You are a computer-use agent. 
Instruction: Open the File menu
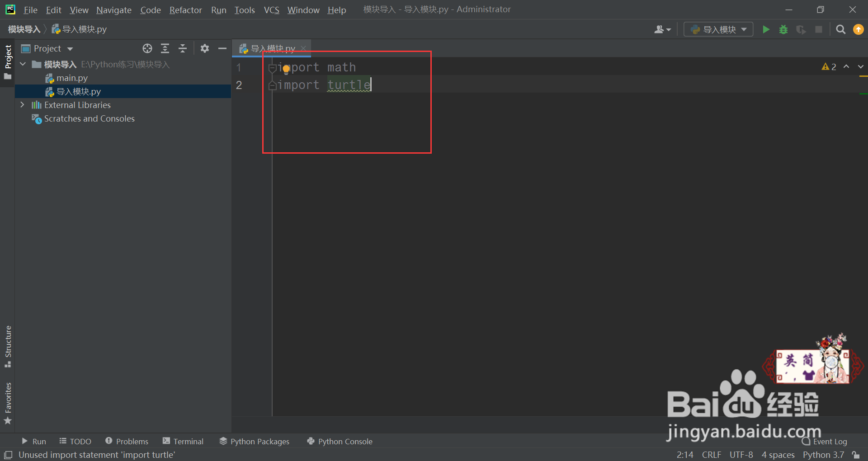(30, 9)
